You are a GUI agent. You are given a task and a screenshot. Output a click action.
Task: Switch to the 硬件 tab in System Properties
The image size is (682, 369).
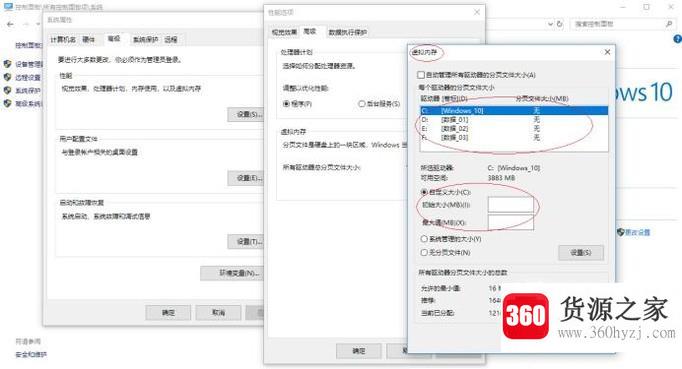click(x=89, y=40)
